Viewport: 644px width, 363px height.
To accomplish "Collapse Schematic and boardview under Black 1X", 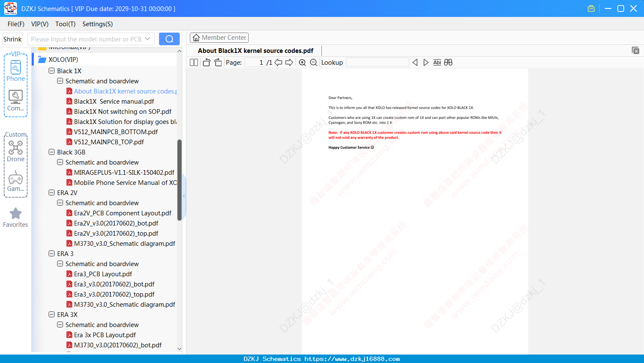I will [x=60, y=81].
